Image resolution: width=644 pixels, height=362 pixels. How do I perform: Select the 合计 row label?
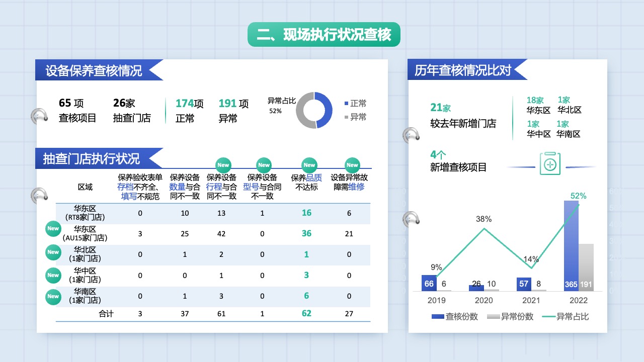(x=106, y=314)
